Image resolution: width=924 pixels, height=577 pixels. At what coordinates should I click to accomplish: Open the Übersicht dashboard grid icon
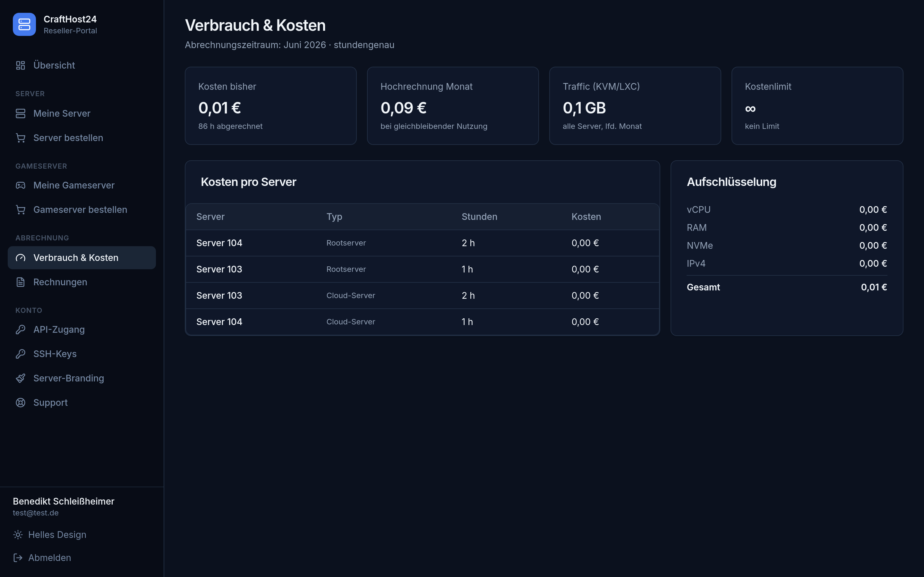tap(21, 65)
